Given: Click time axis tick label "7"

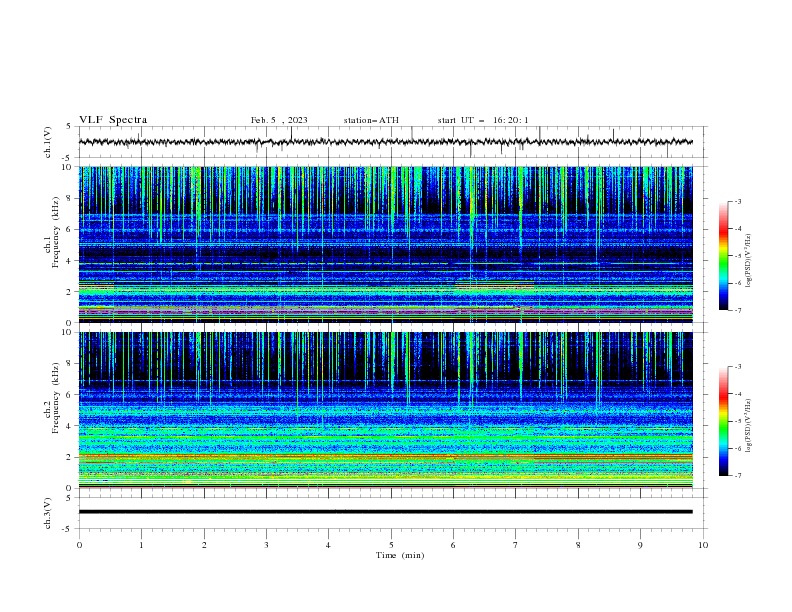Looking at the screenshot, I should [516, 545].
